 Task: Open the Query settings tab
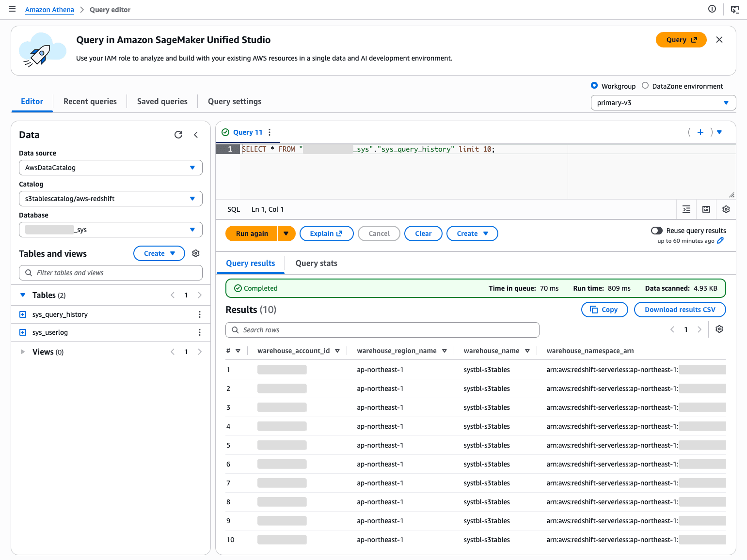point(235,101)
